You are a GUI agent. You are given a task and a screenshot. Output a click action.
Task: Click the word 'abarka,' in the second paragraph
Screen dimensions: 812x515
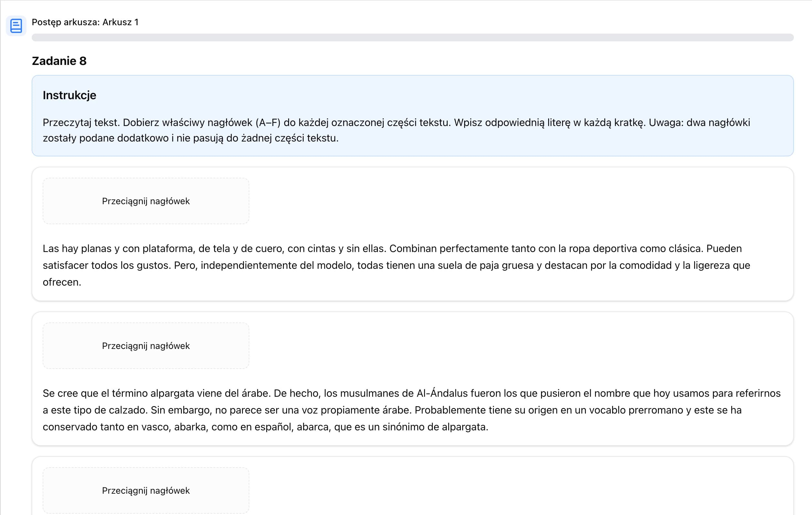tap(191, 427)
